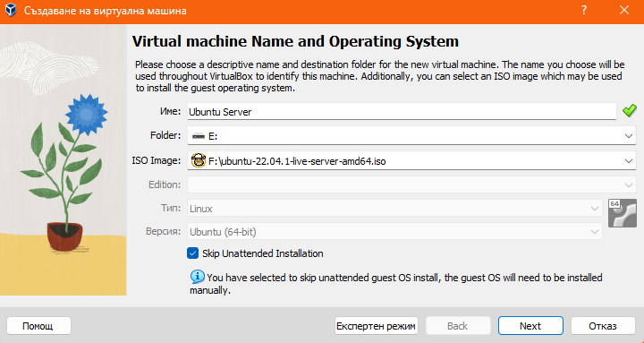Click the Отказ cancel button

pyautogui.click(x=603, y=326)
